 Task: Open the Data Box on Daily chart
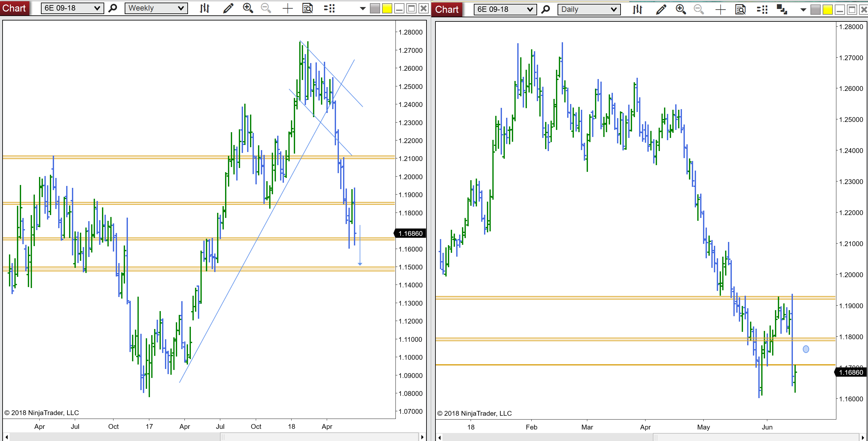[x=740, y=10]
